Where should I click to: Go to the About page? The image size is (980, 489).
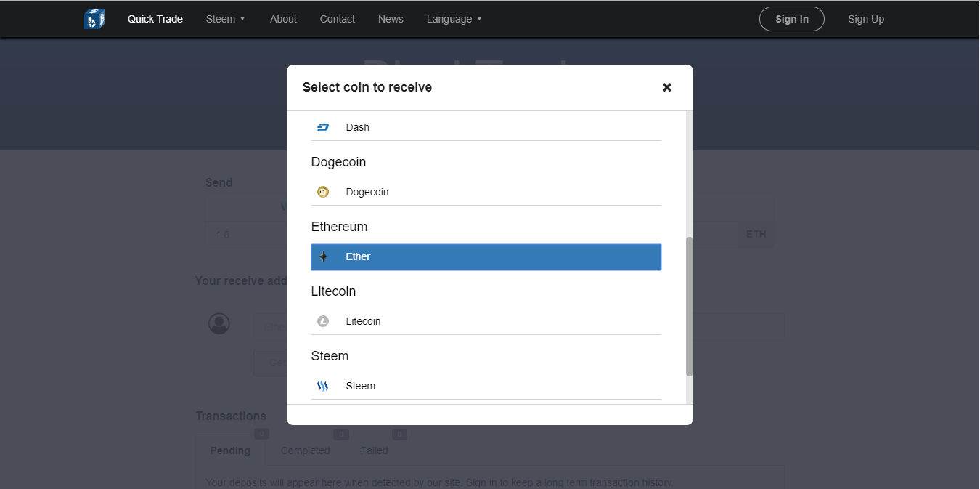coord(283,19)
